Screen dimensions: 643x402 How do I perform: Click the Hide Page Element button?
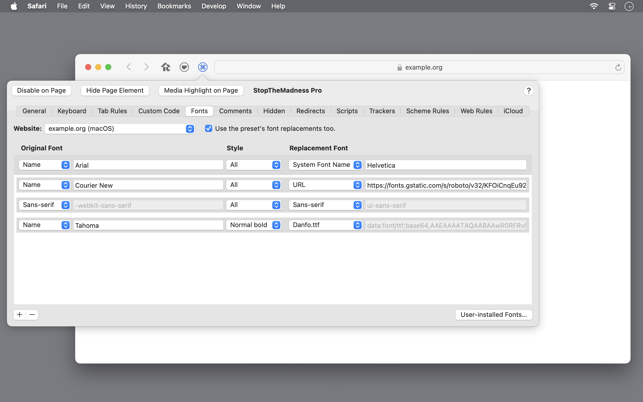115,91
